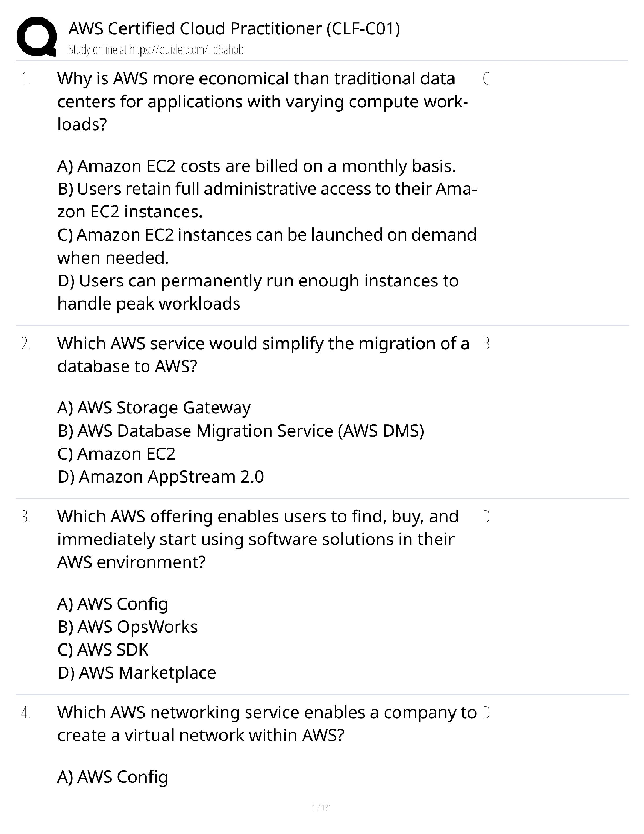Click question 4 about virtual network service

[267, 724]
